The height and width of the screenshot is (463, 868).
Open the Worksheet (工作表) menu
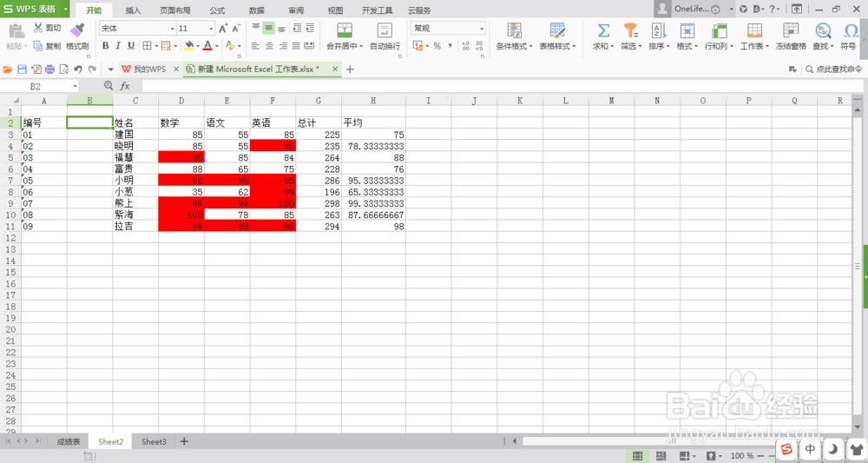click(754, 36)
